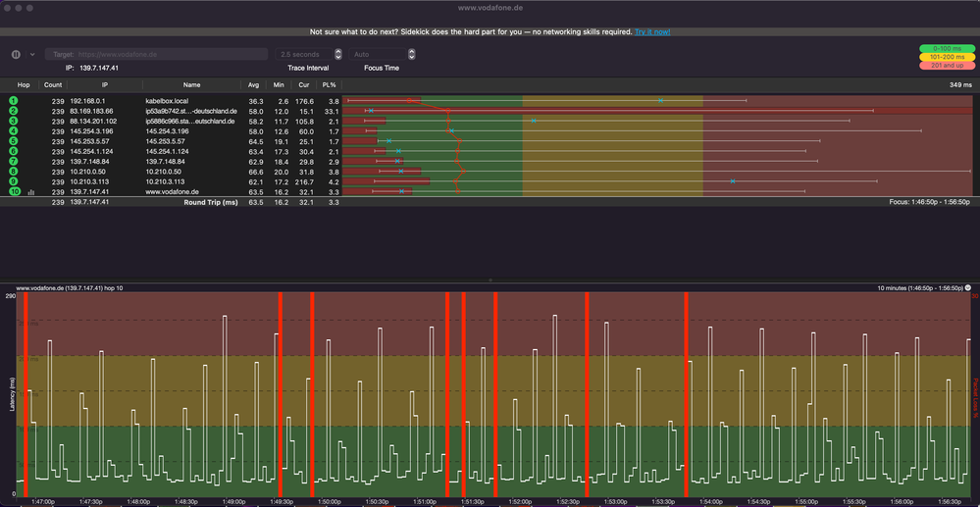The image size is (980, 507).
Task: Click the 349 ms graph scale label
Action: click(960, 84)
